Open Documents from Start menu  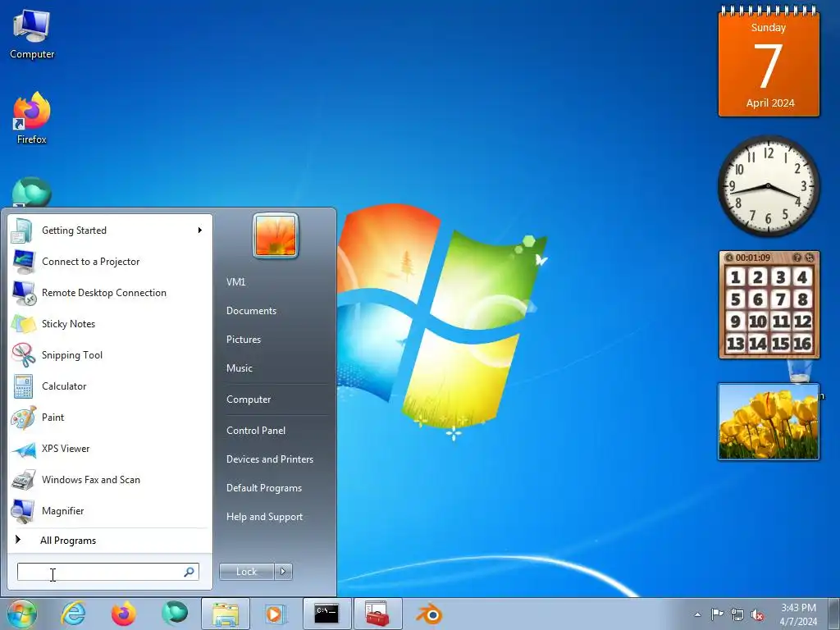click(x=251, y=311)
